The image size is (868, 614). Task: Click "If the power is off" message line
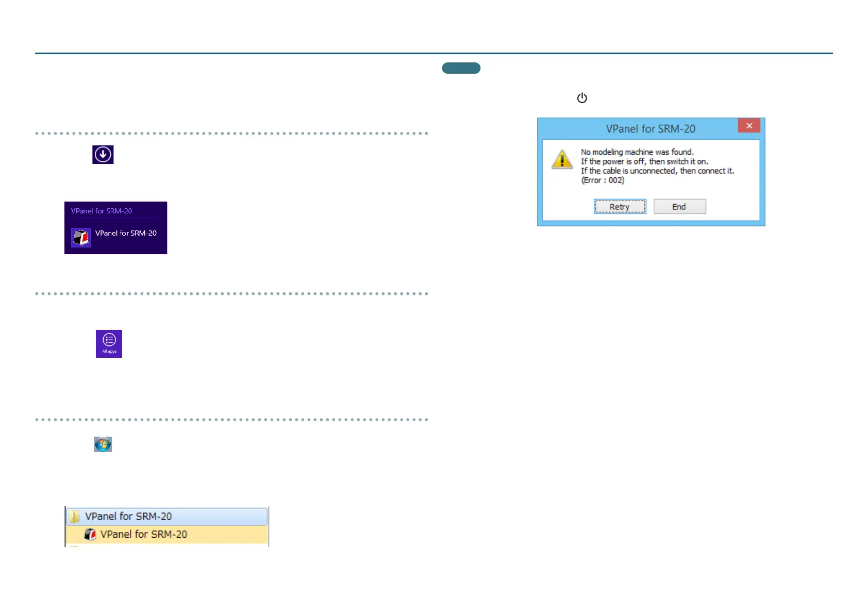(644, 161)
